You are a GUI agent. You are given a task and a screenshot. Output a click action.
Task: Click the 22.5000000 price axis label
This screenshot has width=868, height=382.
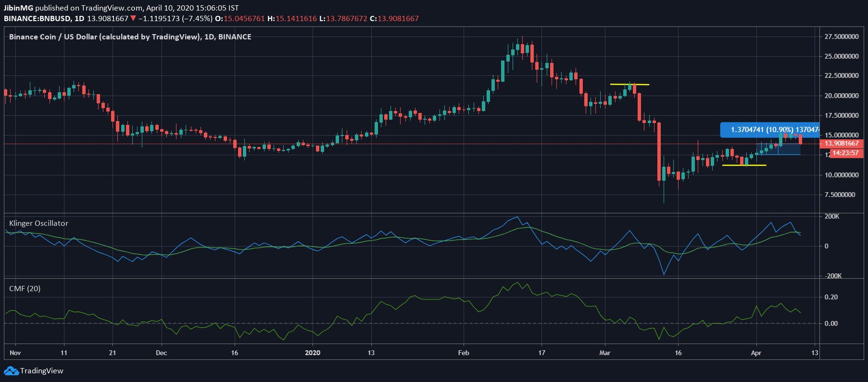pyautogui.click(x=842, y=76)
